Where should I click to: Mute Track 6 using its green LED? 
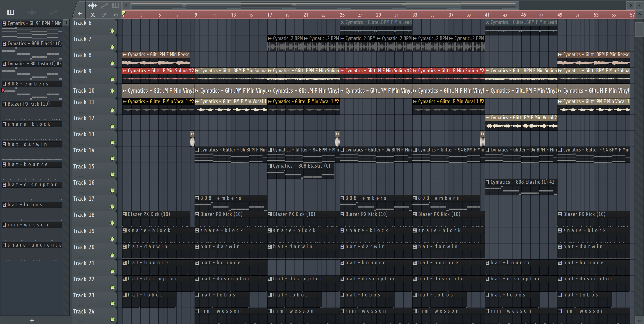point(112,31)
